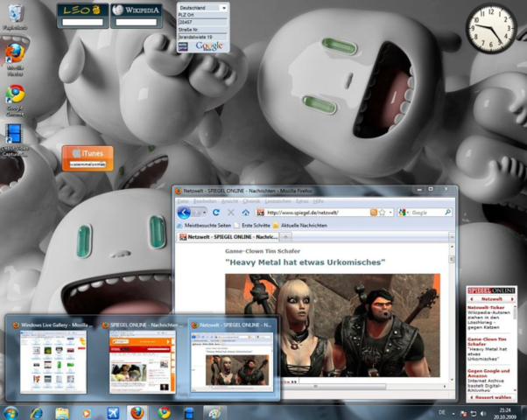
Task: Bookmark this page with the star icon
Action: pos(383,213)
